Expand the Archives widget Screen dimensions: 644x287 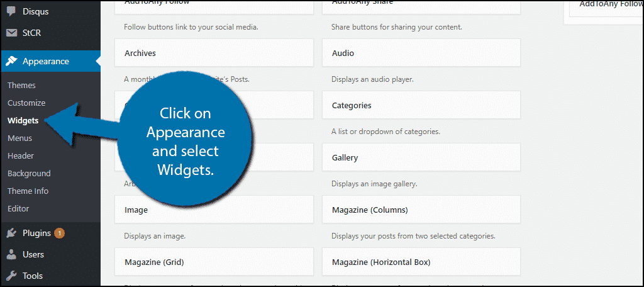click(x=214, y=53)
